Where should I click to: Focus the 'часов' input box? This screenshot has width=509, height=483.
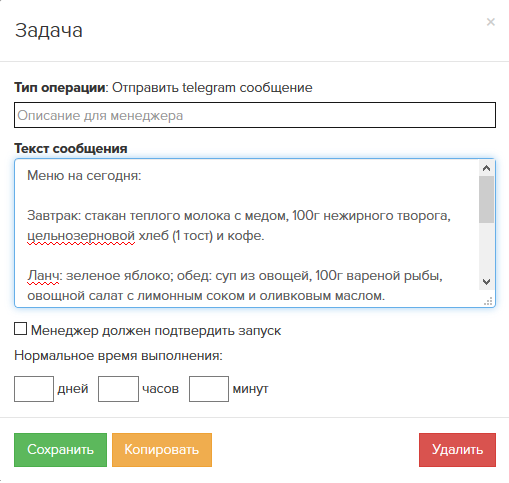(118, 389)
